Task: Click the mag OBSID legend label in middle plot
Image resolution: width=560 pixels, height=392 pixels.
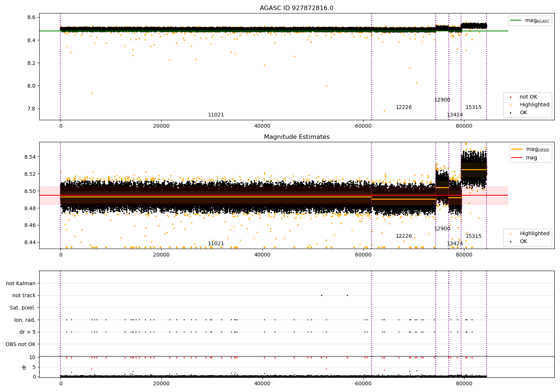Action: tap(538, 149)
